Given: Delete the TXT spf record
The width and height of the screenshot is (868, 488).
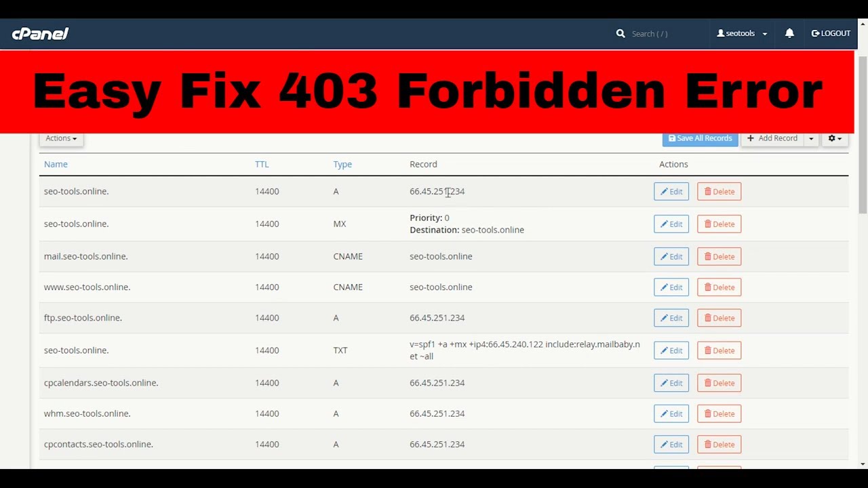Looking at the screenshot, I should (x=719, y=350).
